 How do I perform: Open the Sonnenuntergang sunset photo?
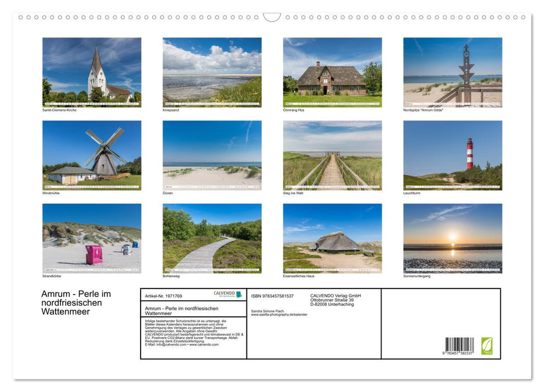[x=453, y=236]
